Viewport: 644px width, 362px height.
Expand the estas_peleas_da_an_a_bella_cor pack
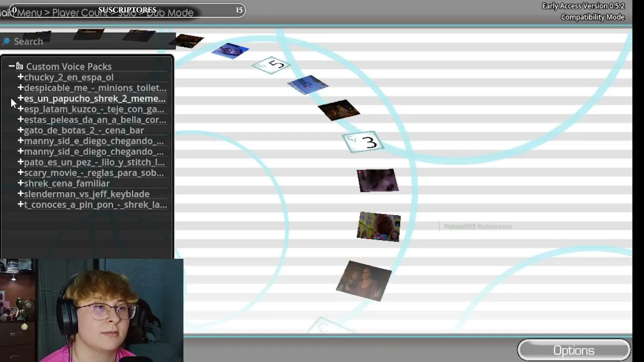pos(21,119)
